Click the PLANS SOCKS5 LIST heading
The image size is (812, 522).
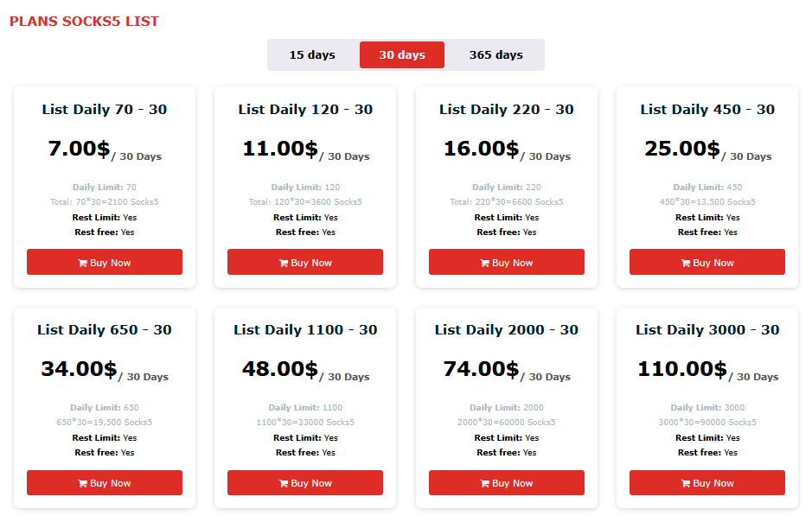pyautogui.click(x=84, y=22)
